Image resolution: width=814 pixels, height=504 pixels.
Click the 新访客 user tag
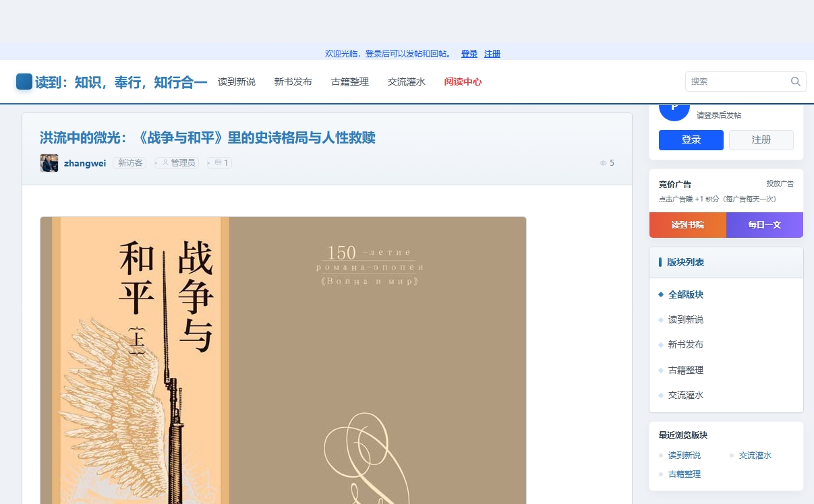coord(129,163)
